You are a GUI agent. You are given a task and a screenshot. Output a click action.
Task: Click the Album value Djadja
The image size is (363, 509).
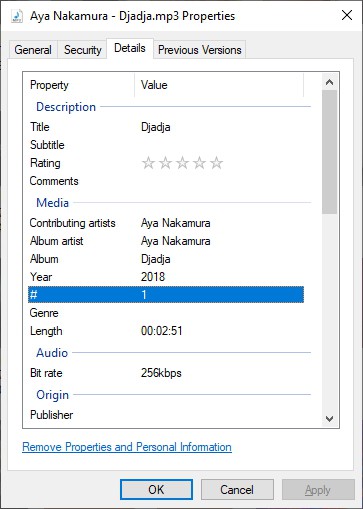pos(156,259)
